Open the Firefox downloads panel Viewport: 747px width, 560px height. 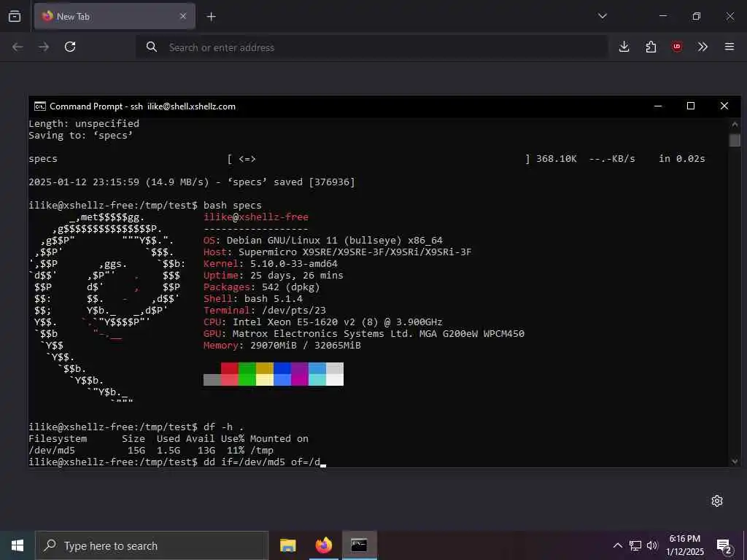(x=624, y=47)
